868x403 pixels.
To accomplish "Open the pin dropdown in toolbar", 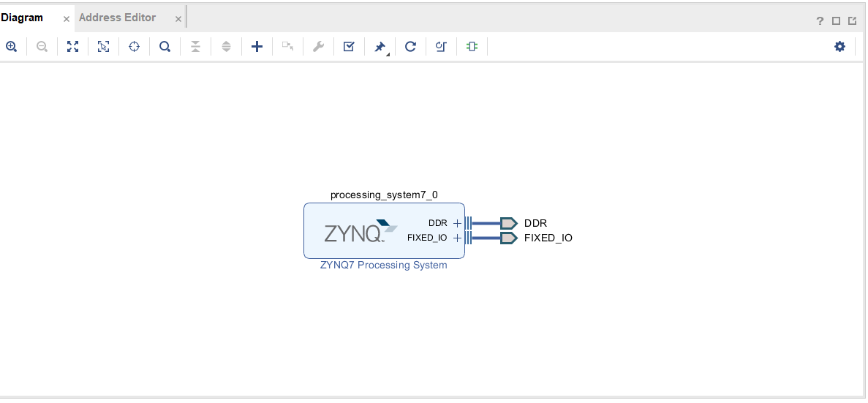I will pyautogui.click(x=381, y=47).
